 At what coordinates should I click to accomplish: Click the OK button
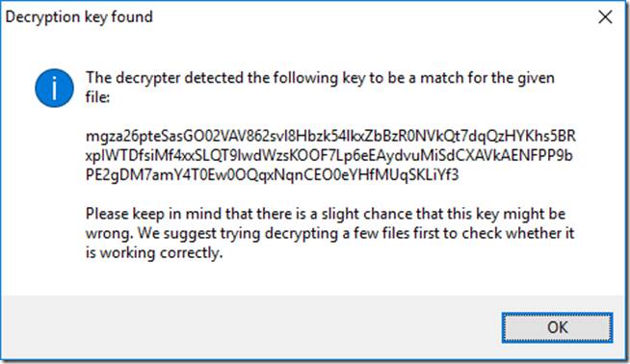(557, 327)
